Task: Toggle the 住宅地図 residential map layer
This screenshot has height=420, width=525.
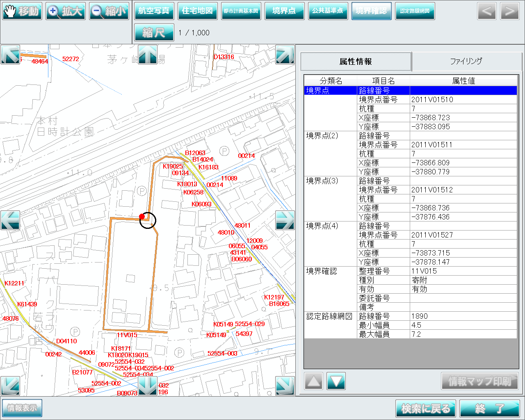Action: coord(197,11)
